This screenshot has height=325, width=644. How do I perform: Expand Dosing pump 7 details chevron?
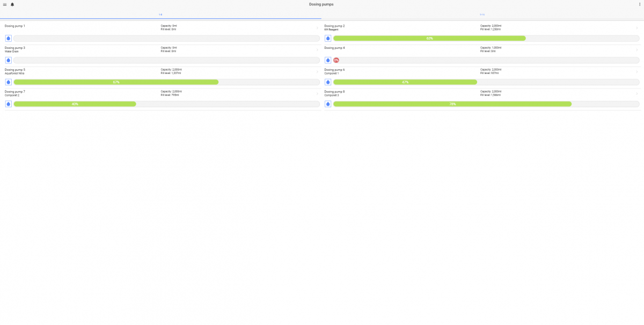tap(317, 93)
